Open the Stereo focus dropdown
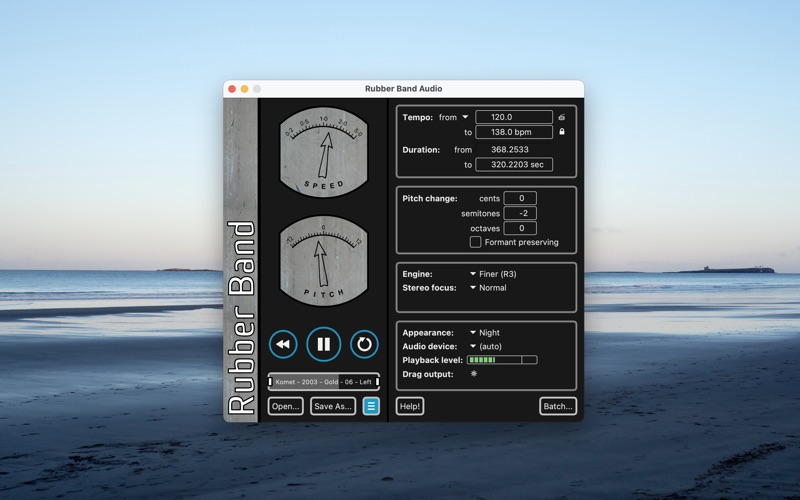 [488, 288]
